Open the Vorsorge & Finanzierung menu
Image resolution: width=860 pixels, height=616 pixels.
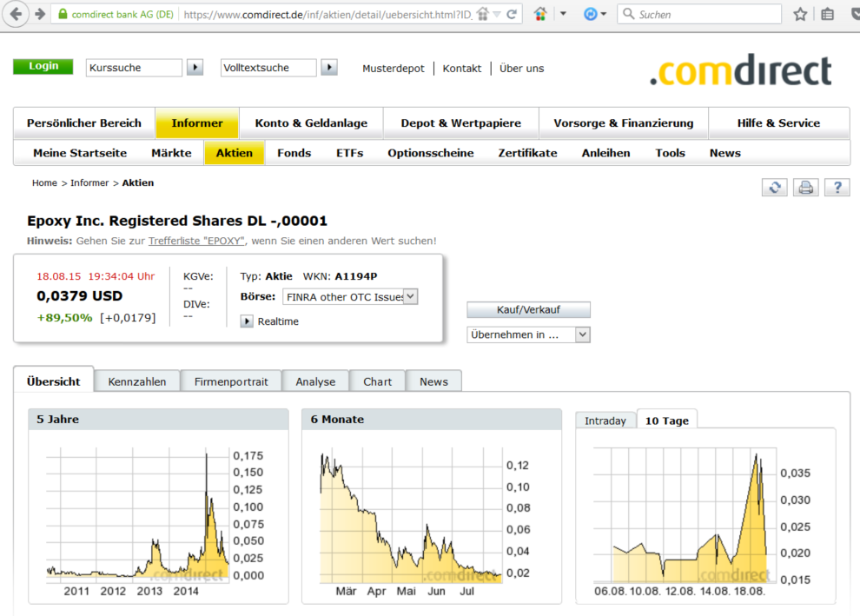[x=624, y=123]
